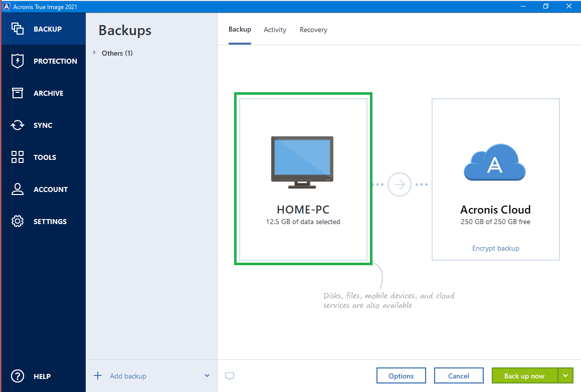This screenshot has height=392, width=581.
Task: Open the Account section
Action: pos(43,189)
